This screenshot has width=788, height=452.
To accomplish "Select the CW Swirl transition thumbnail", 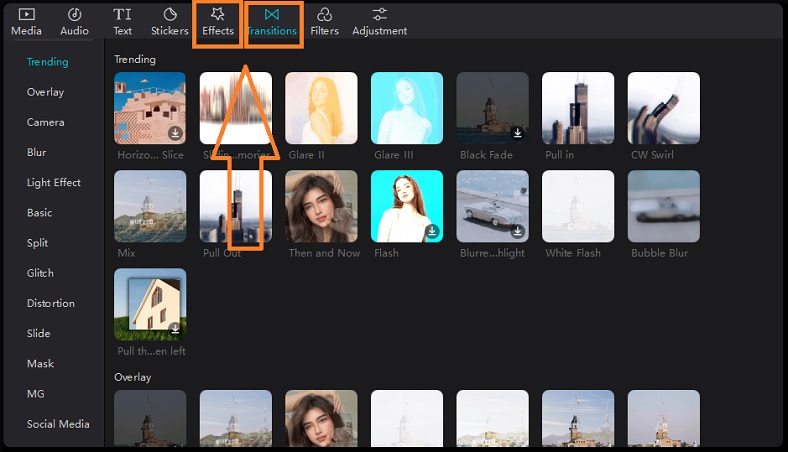I will 663,108.
